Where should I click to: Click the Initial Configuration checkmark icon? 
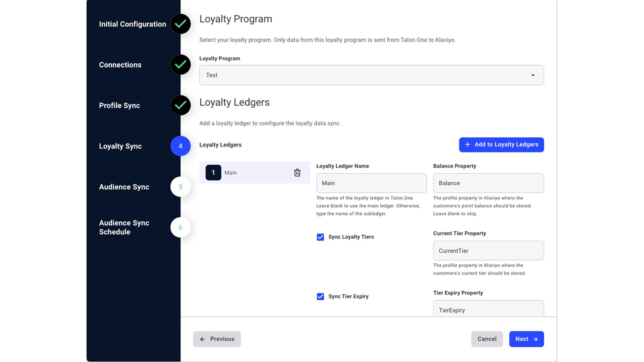click(x=180, y=24)
